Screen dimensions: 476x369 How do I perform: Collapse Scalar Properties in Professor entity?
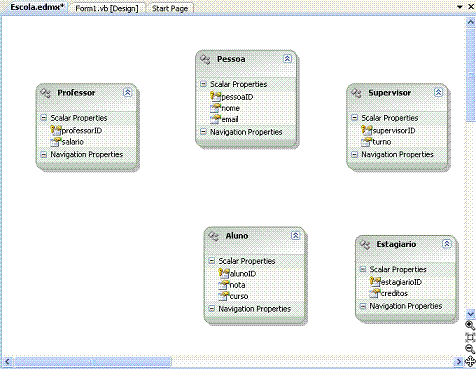click(x=44, y=117)
